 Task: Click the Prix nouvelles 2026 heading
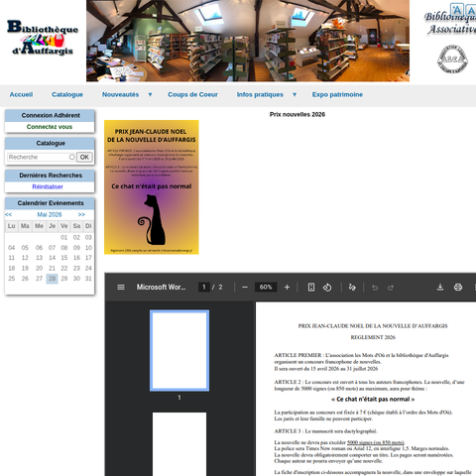pos(297,114)
